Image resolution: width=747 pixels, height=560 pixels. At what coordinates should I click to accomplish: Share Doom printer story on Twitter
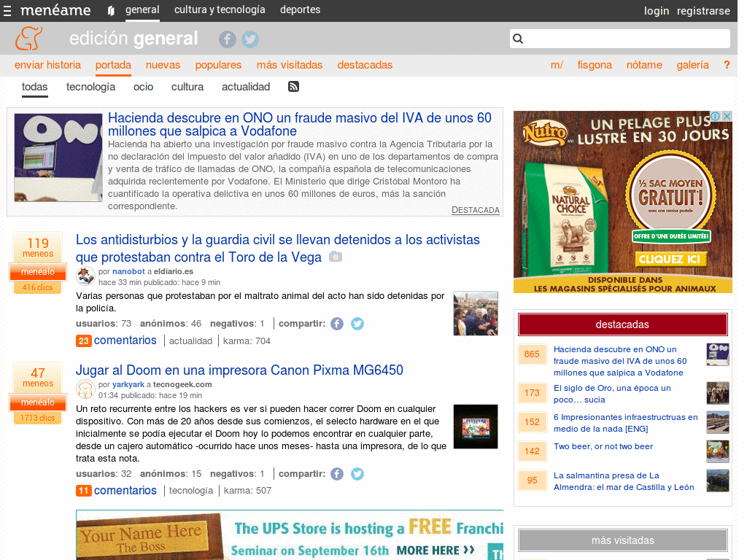[357, 474]
